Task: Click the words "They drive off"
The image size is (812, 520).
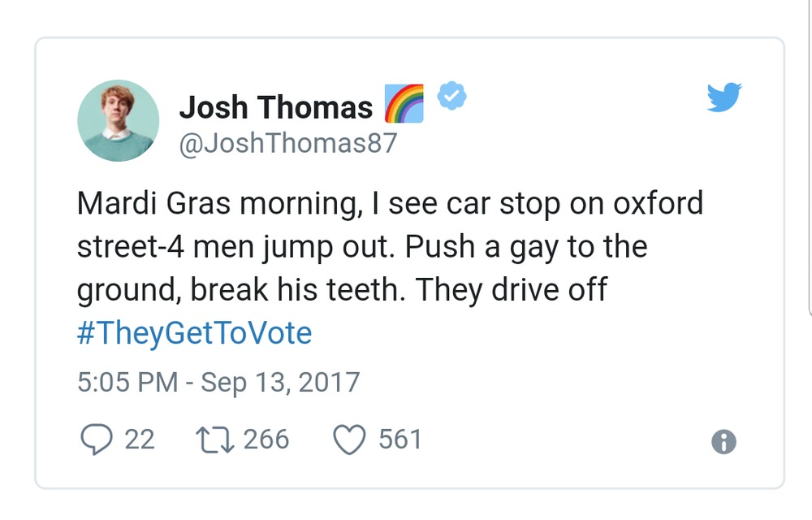Action: (x=512, y=290)
